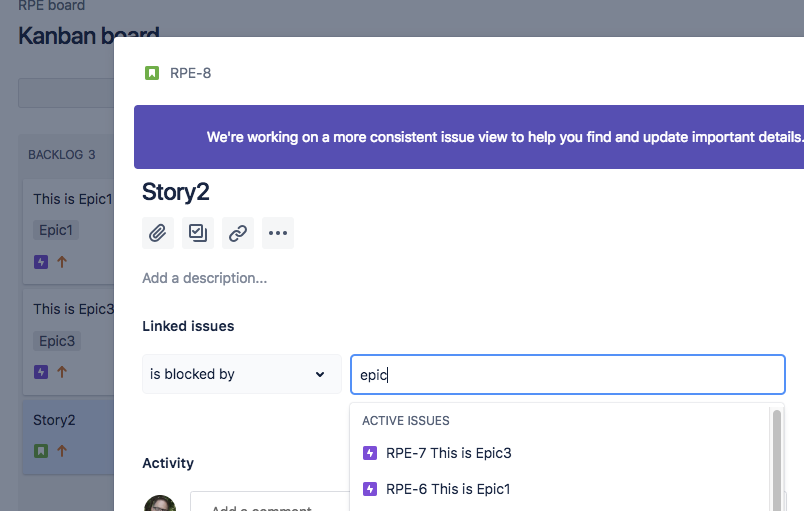The width and height of the screenshot is (804, 511).
Task: Click the priority arrow on Story2 card
Action: click(62, 451)
